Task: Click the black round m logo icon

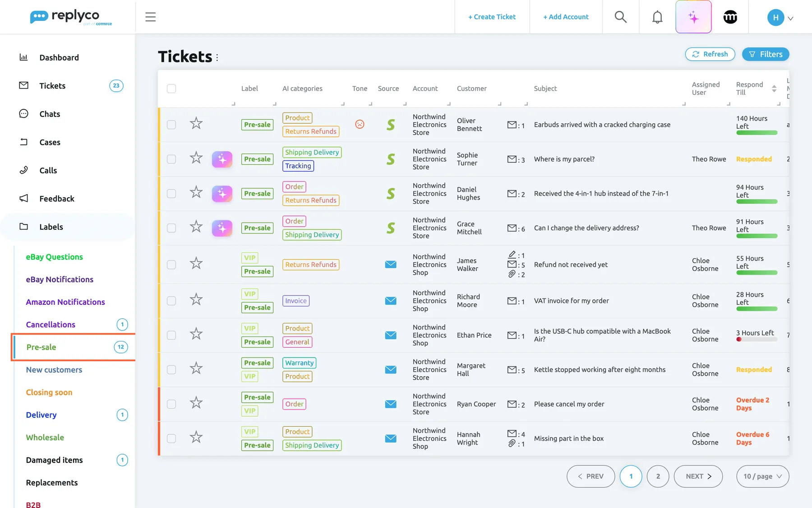Action: pos(730,17)
